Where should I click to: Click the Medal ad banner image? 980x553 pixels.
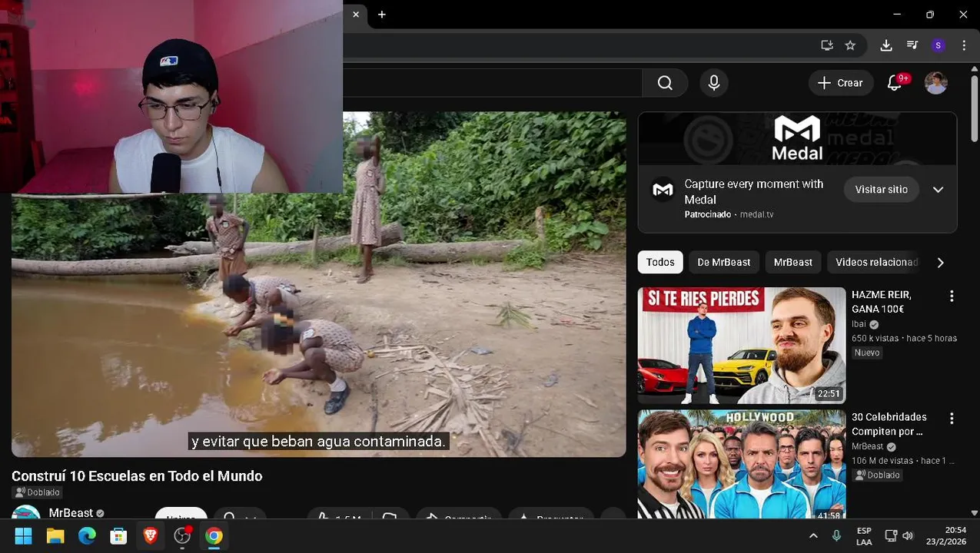point(797,139)
